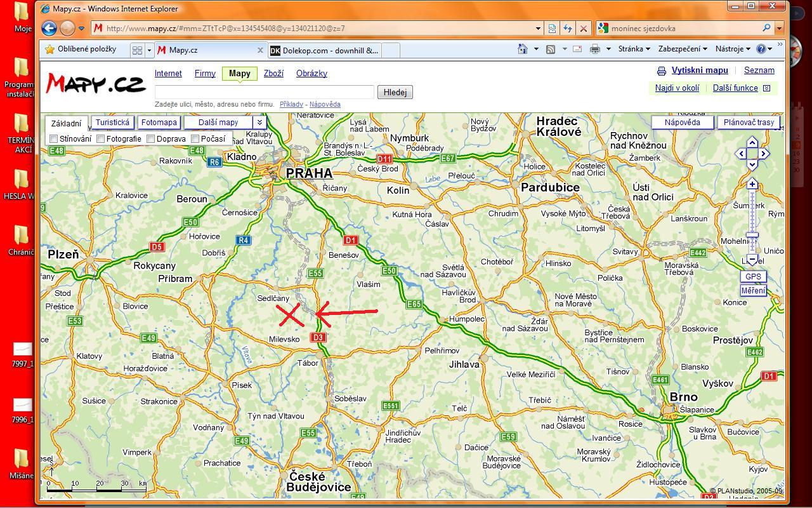Open the 7997_1 desktop file
812x508 pixels.
pyautogui.click(x=22, y=354)
